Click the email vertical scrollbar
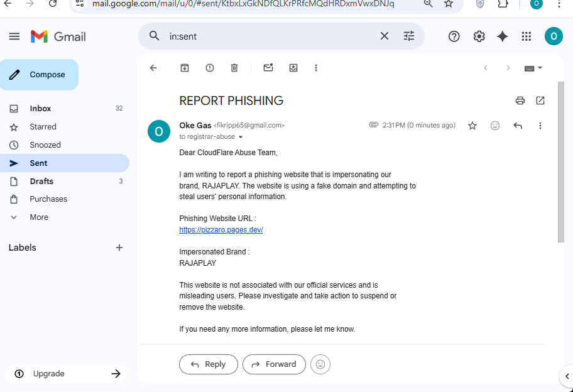573x392 pixels. click(561, 162)
